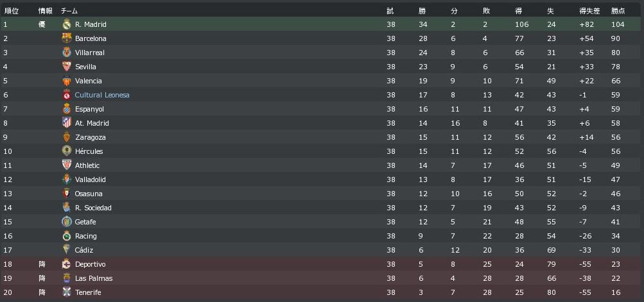Click the Valencia club badge icon
Screen dimensions: 644x302
pos(66,81)
